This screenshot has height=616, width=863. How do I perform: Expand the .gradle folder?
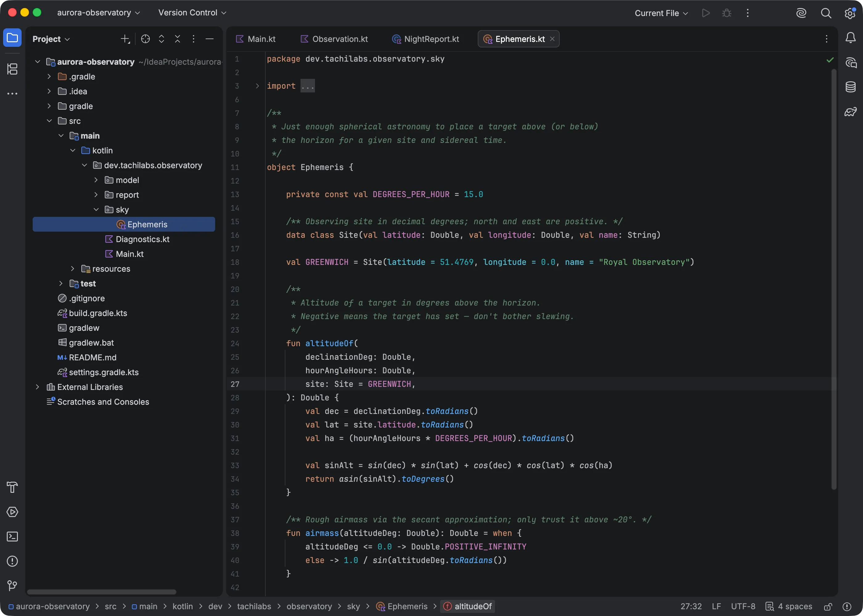[x=49, y=76]
